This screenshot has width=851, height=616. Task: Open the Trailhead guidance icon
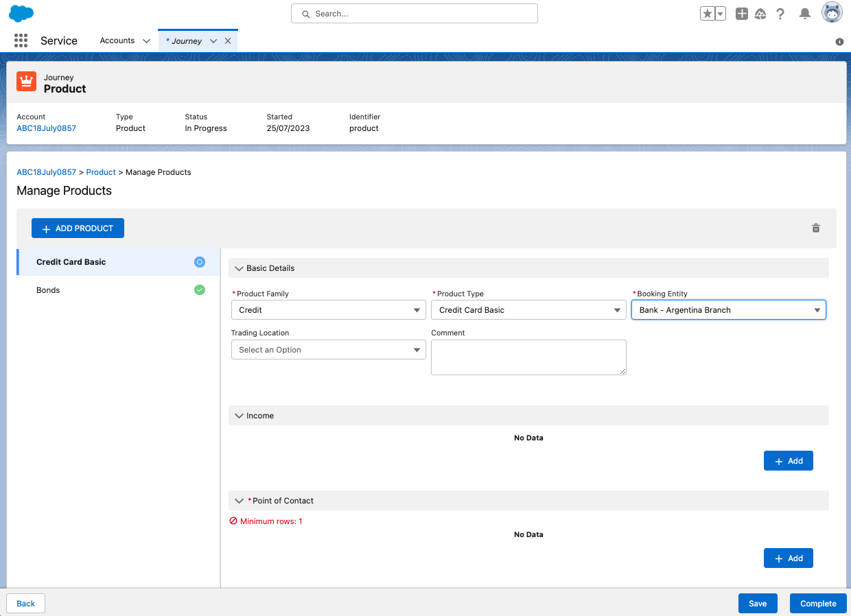(x=760, y=14)
